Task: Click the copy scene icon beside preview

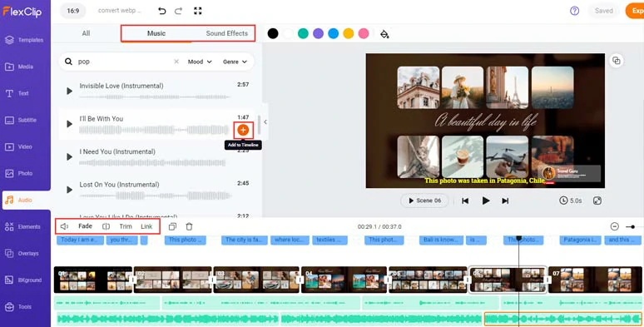Action: [x=617, y=61]
